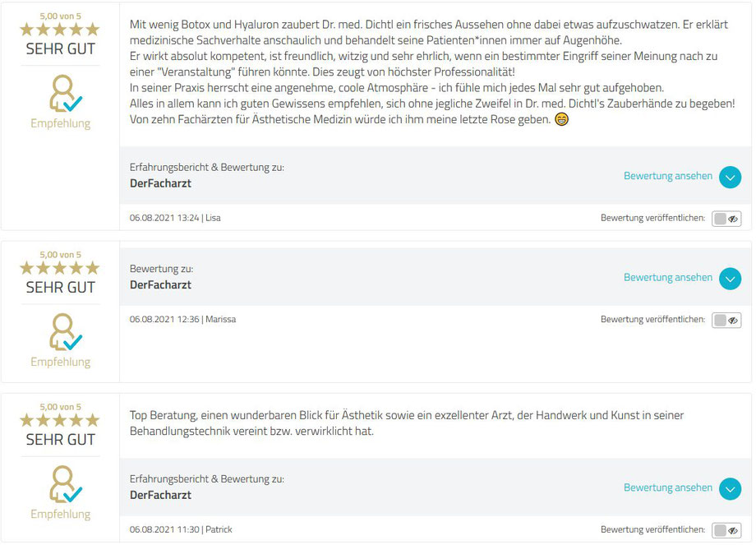Enable publishing of Marissa's review
The height and width of the screenshot is (545, 756).
(x=726, y=321)
